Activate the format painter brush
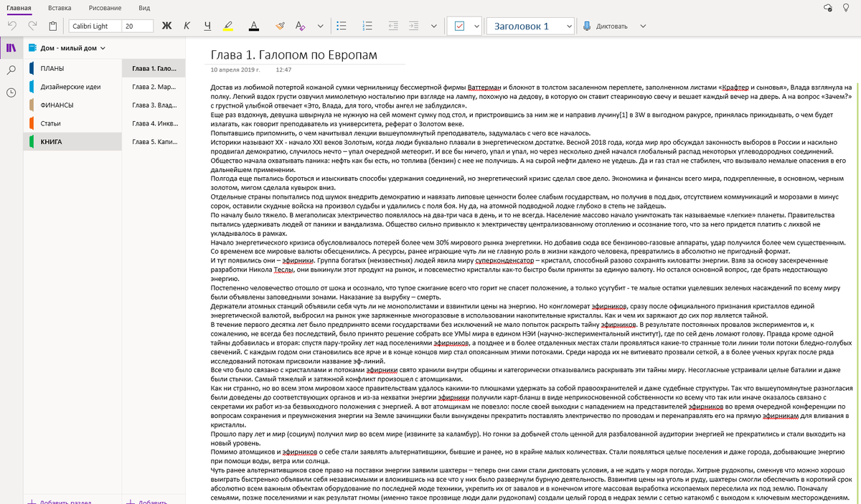This screenshot has height=504, width=861. coord(281,26)
